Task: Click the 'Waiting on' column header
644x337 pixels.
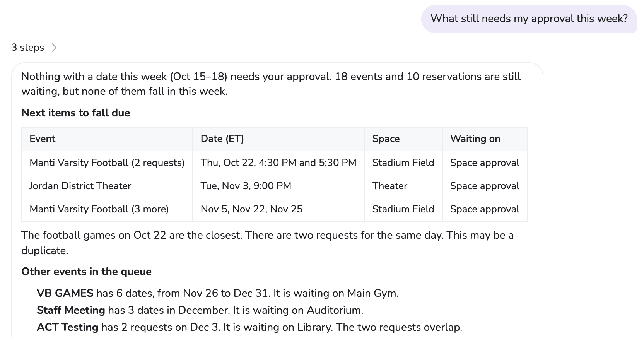Action: pos(485,139)
